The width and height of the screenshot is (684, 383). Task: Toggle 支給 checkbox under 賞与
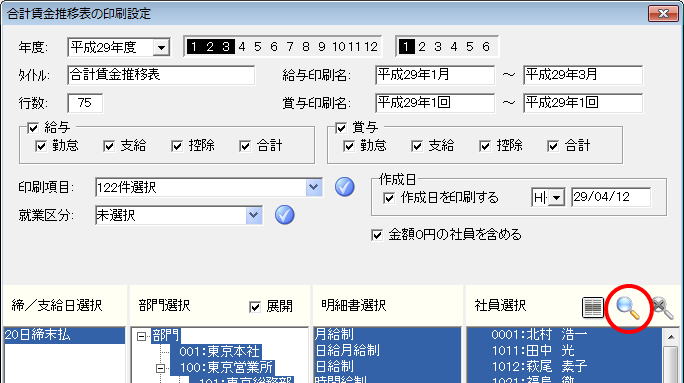pos(417,146)
